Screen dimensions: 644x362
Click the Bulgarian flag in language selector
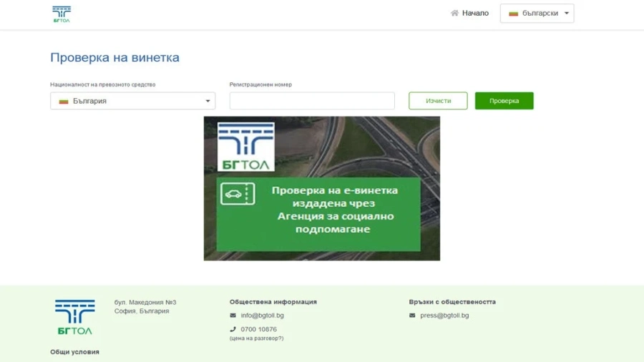click(513, 14)
